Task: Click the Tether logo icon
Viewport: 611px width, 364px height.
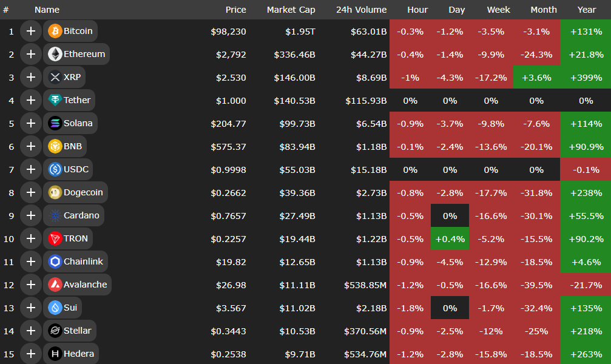Action: point(55,100)
